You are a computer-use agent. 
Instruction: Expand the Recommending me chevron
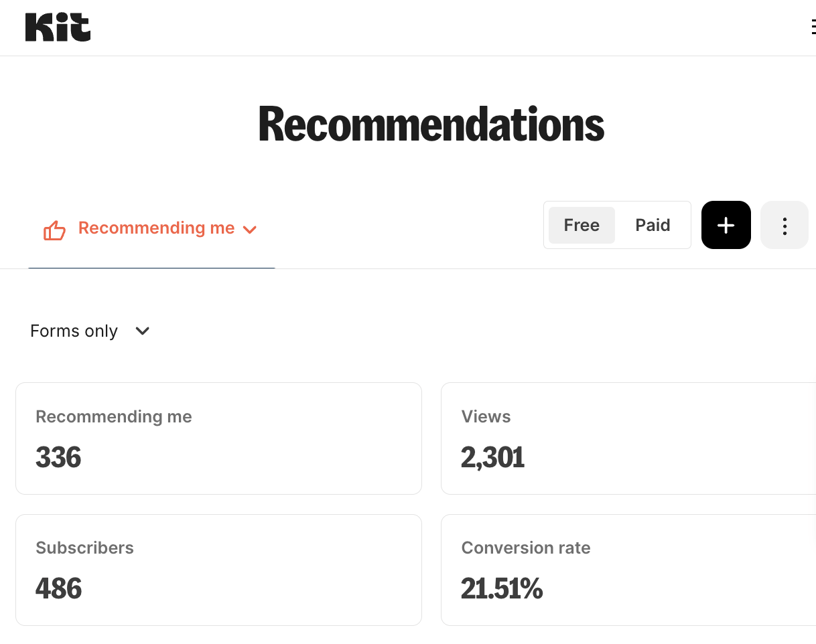250,230
